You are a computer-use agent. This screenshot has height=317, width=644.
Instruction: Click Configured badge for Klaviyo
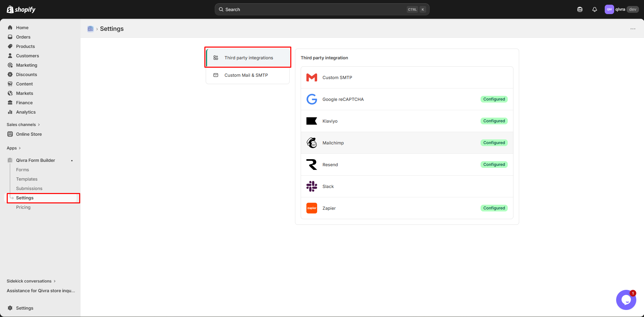[494, 121]
